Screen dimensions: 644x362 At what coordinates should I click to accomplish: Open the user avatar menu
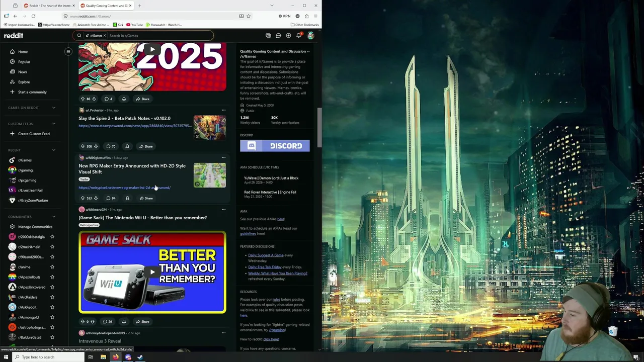pyautogui.click(x=310, y=36)
